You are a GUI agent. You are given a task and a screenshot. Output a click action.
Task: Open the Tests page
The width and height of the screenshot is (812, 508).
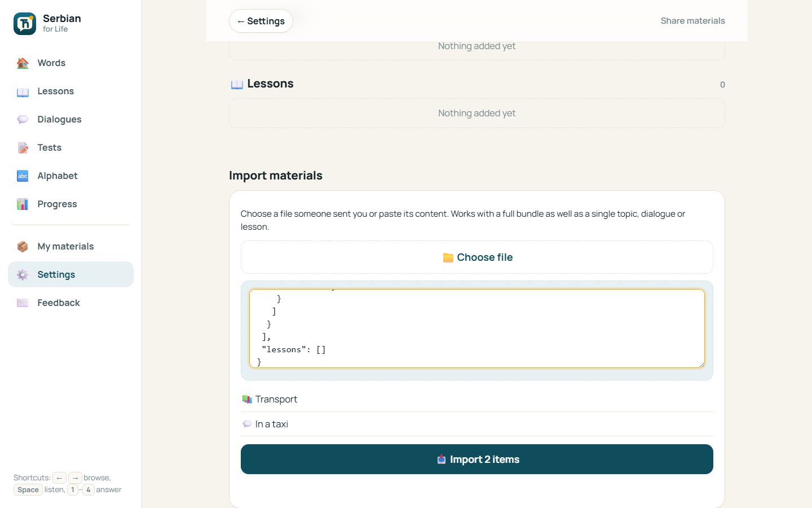click(x=70, y=148)
